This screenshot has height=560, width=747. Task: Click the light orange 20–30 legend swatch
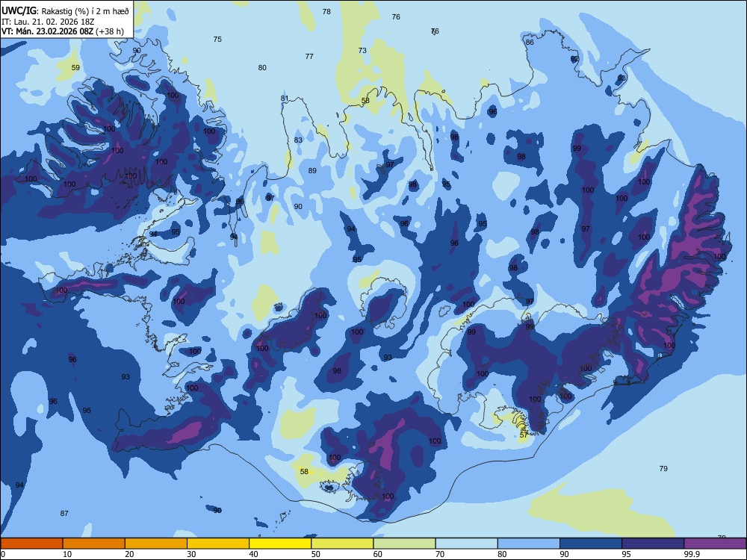point(156,544)
